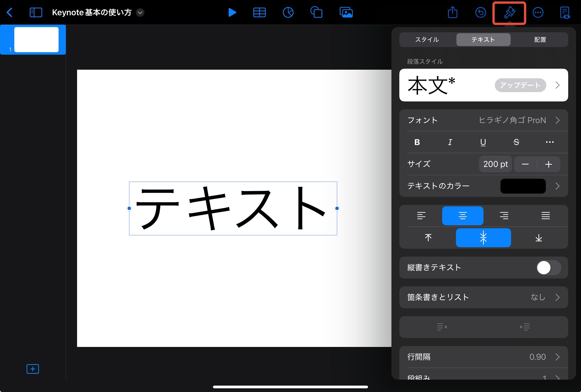Tap the 200 pt size field
581x392 pixels.
click(x=495, y=164)
